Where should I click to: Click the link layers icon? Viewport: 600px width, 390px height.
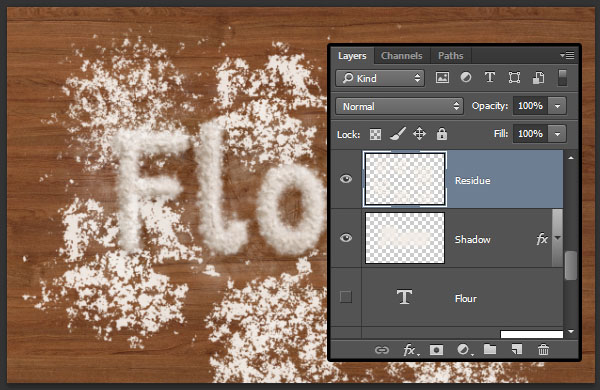coord(382,350)
